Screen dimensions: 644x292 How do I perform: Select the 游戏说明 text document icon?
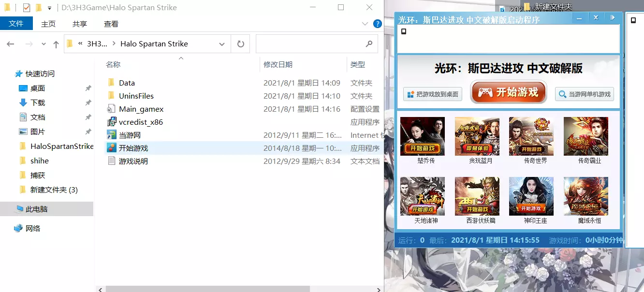pyautogui.click(x=111, y=161)
